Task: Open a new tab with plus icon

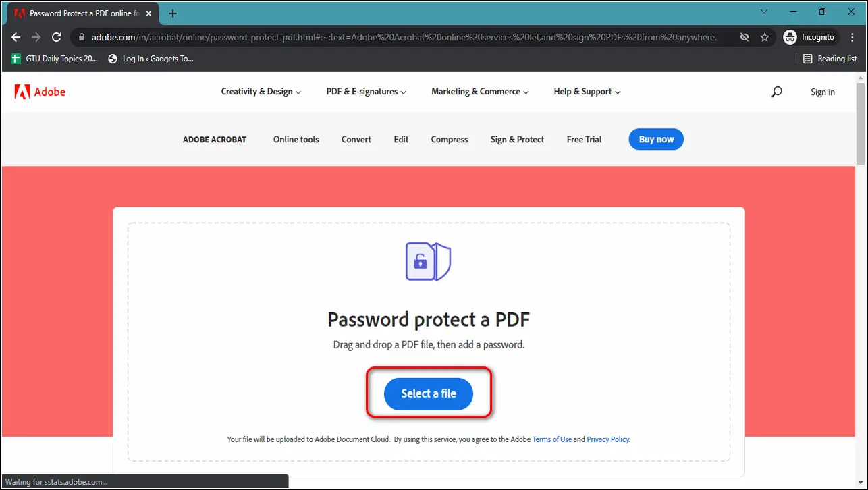Action: [173, 13]
